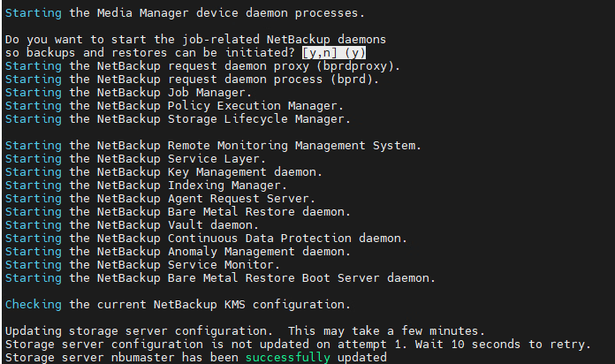Click 'Continuous Data Protection daemon' text
The width and height of the screenshot is (615, 364).
tap(285, 239)
